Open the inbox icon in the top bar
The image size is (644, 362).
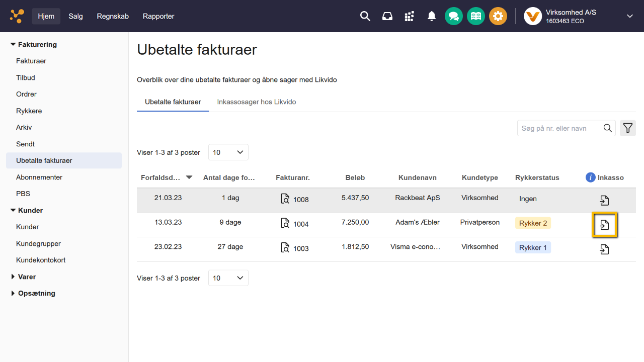click(x=387, y=16)
